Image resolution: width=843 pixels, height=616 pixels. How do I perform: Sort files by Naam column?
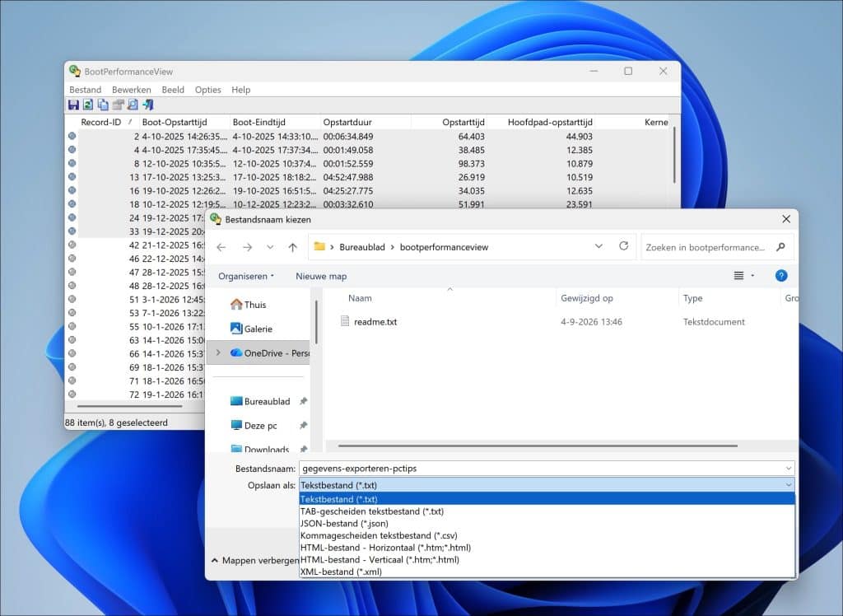(360, 298)
